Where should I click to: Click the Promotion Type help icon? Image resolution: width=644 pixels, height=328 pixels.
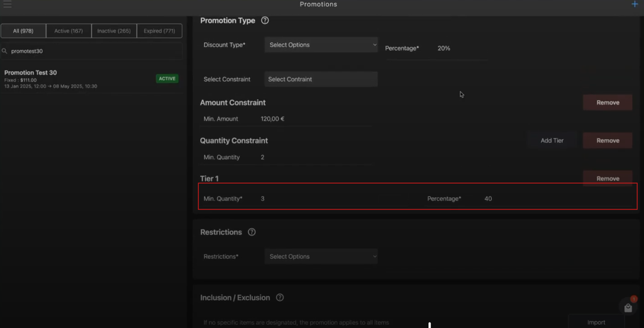click(265, 20)
